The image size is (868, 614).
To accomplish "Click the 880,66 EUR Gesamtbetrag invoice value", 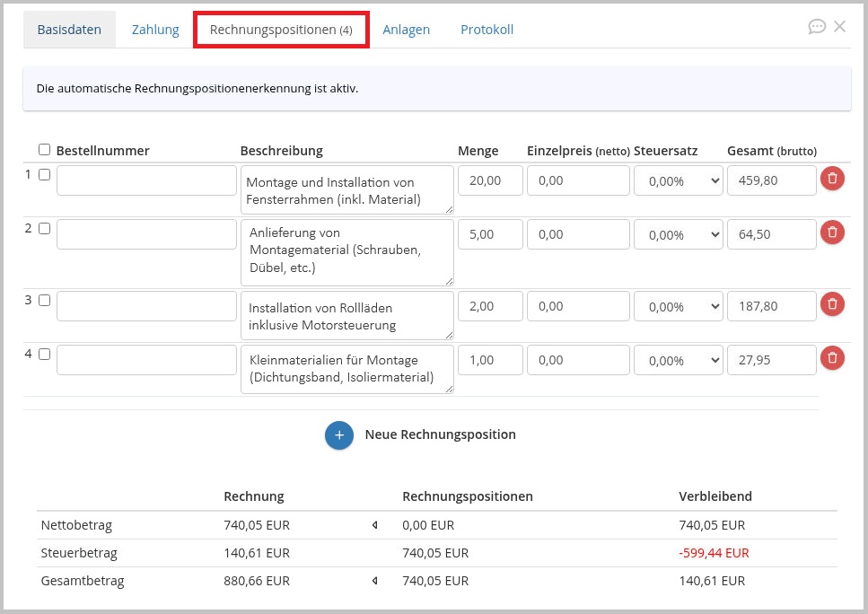I will click(x=257, y=581).
